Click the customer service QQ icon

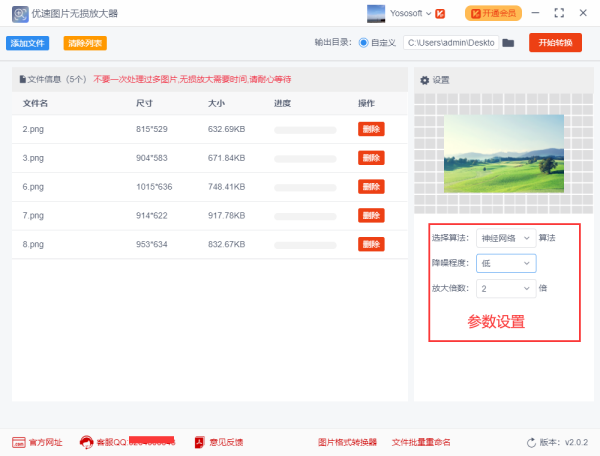tap(87, 442)
